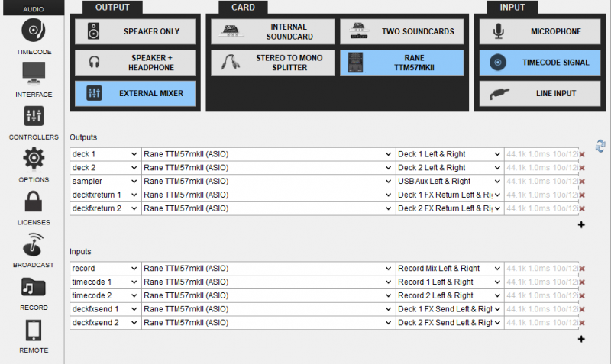611x364 pixels.
Task: Open the deckfxsend 2 source dropdown
Action: 105,323
